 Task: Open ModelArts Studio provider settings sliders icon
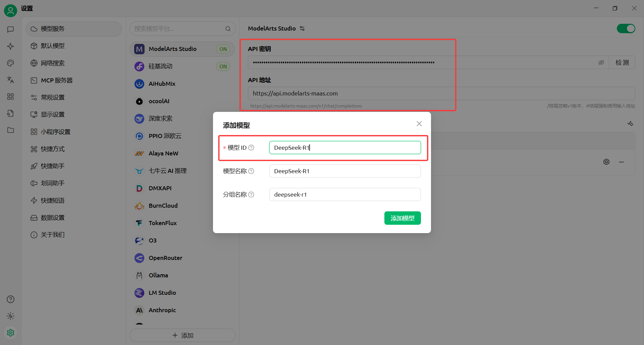point(302,28)
